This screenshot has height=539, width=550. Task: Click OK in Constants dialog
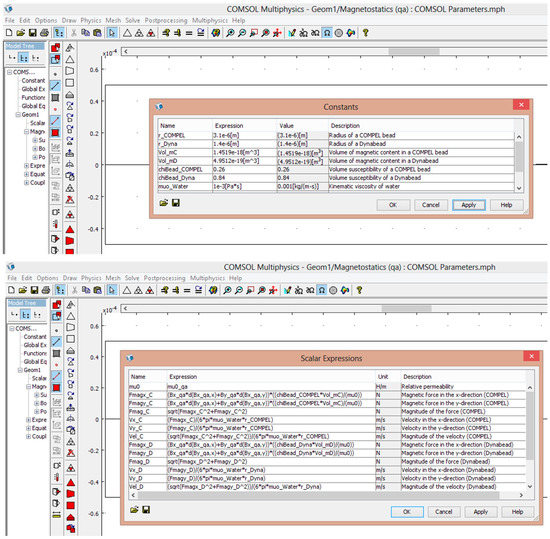(393, 205)
